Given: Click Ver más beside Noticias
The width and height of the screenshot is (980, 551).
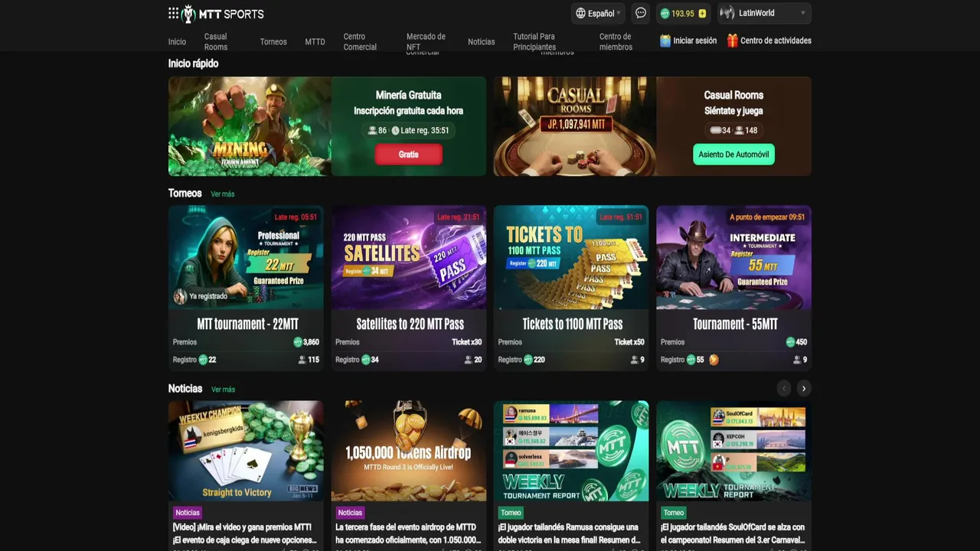Looking at the screenshot, I should (223, 390).
